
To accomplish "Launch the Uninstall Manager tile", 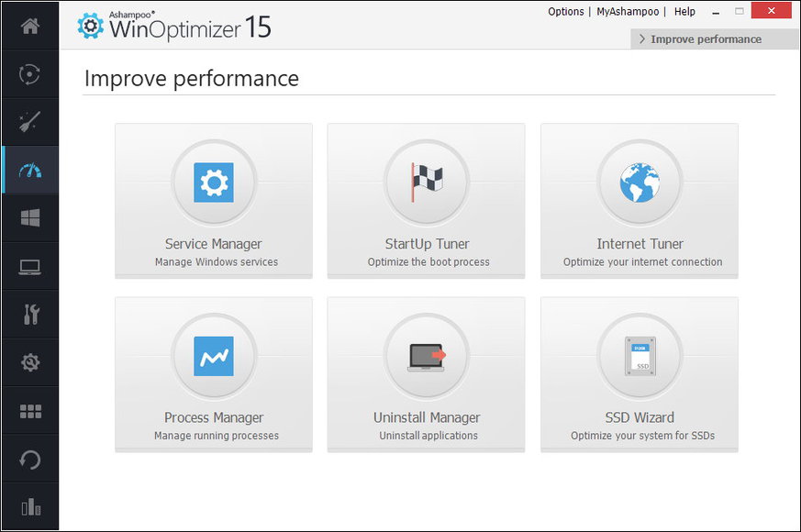I will [426, 374].
